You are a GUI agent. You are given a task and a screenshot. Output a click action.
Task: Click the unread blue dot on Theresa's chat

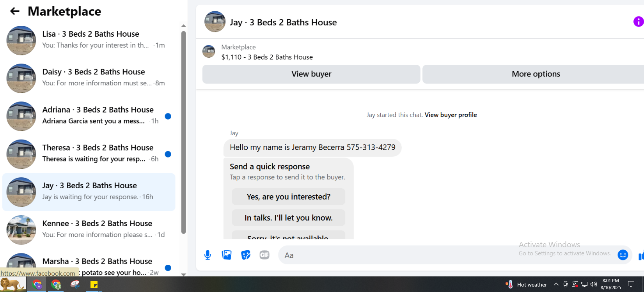pos(168,154)
